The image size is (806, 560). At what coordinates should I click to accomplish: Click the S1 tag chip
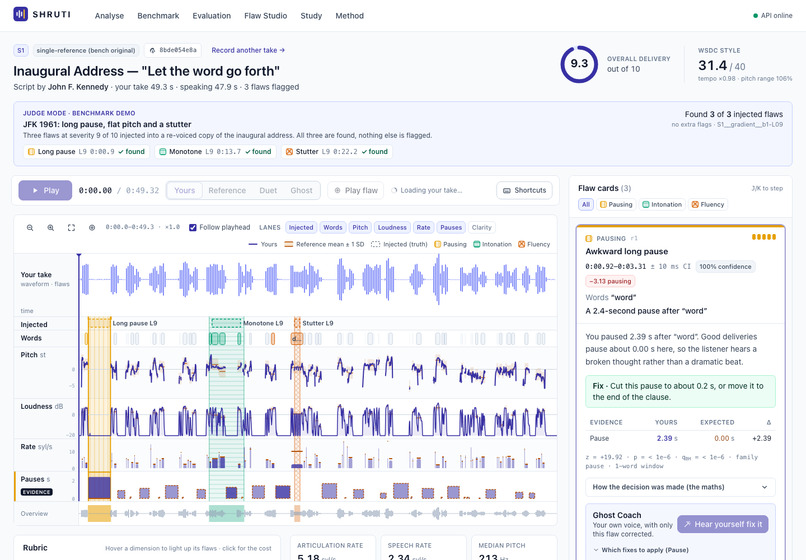tap(21, 50)
